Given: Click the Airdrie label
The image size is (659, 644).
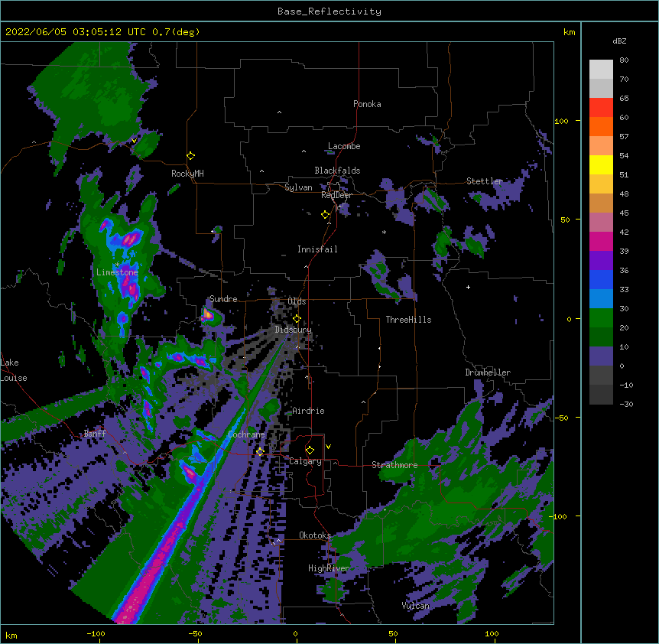Looking at the screenshot, I should pos(309,411).
